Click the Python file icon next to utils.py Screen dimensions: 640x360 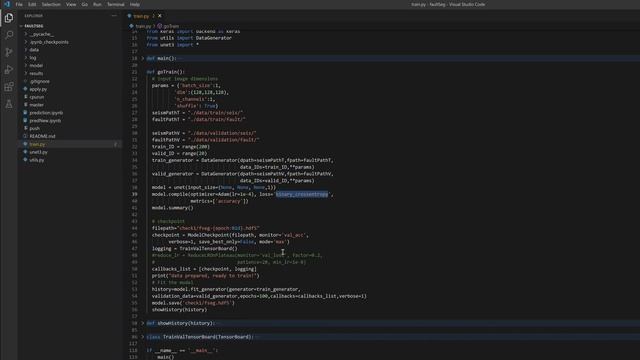pyautogui.click(x=25, y=160)
